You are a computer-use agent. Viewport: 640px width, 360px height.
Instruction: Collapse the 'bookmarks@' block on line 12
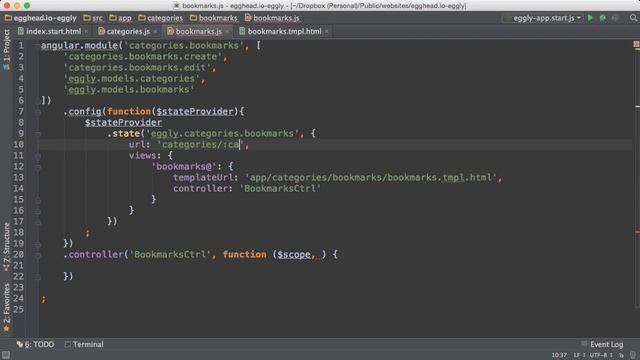click(x=38, y=167)
